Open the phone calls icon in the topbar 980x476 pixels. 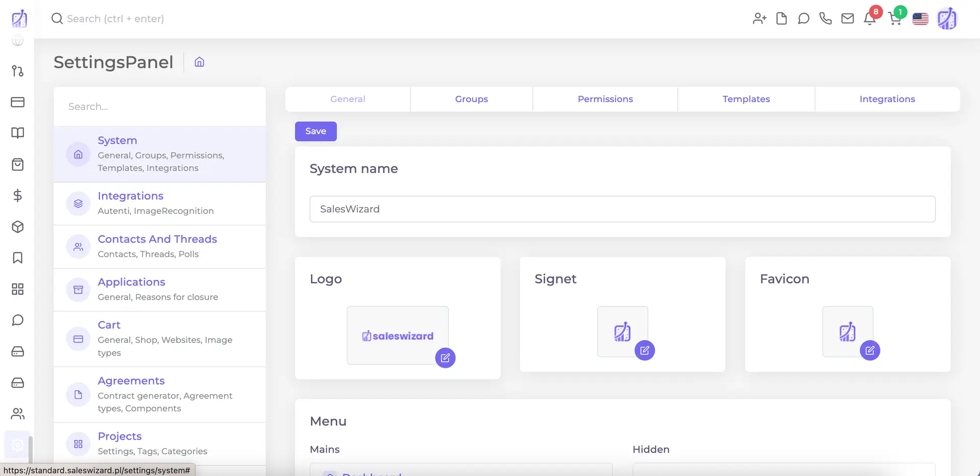click(825, 18)
